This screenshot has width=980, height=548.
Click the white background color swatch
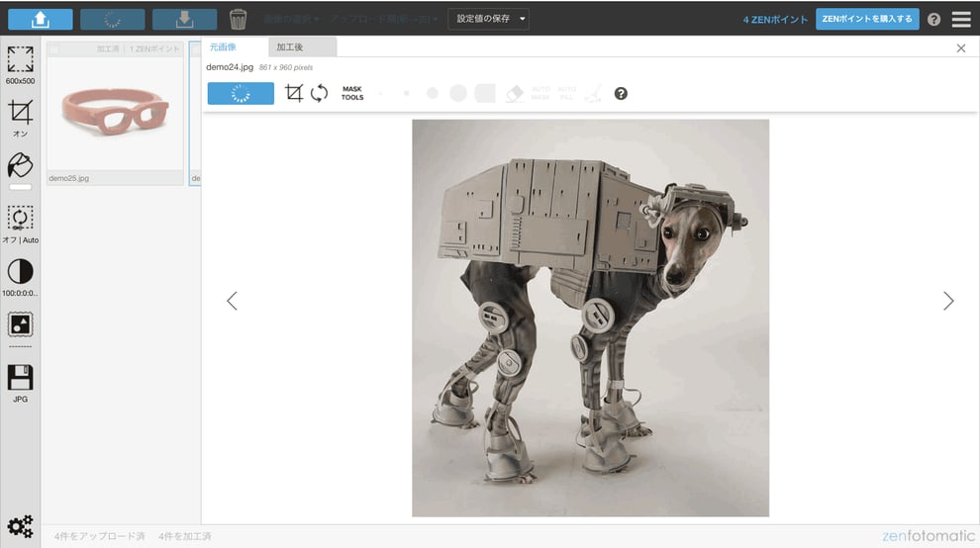pos(20,187)
